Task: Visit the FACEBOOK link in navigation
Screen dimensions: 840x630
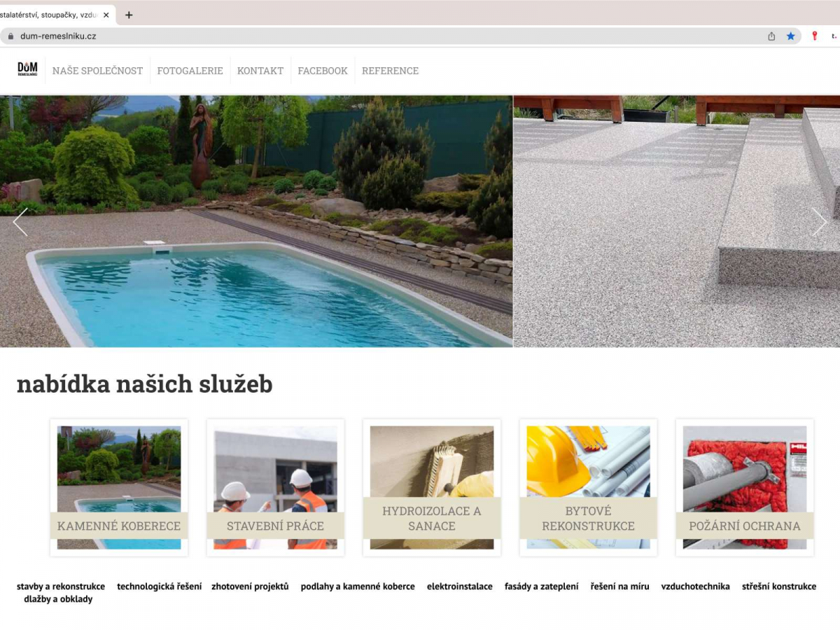Action: coord(323,71)
